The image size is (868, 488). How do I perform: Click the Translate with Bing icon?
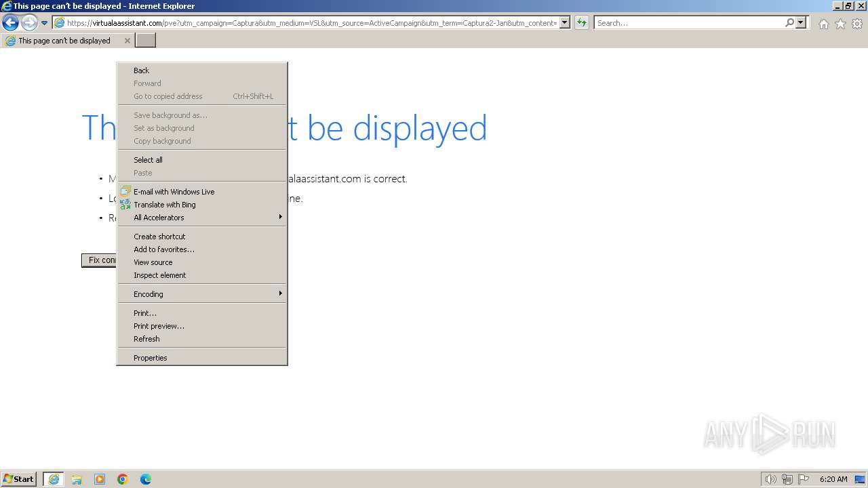click(x=125, y=204)
